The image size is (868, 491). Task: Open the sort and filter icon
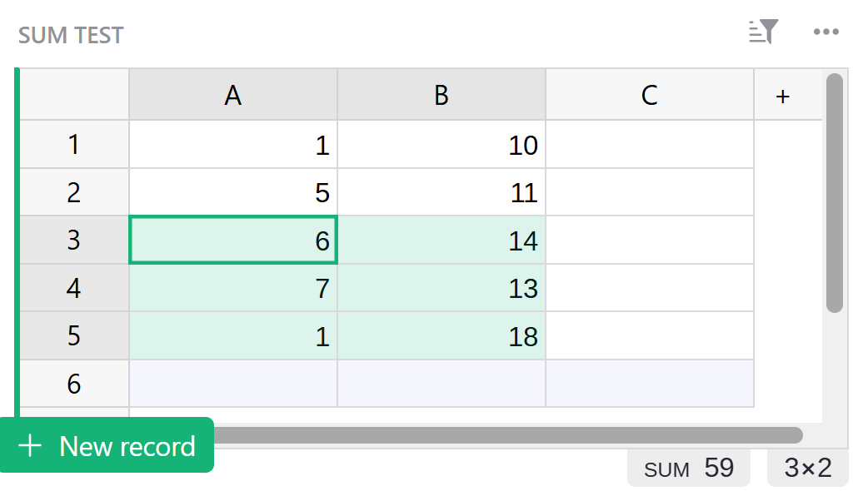click(x=763, y=32)
